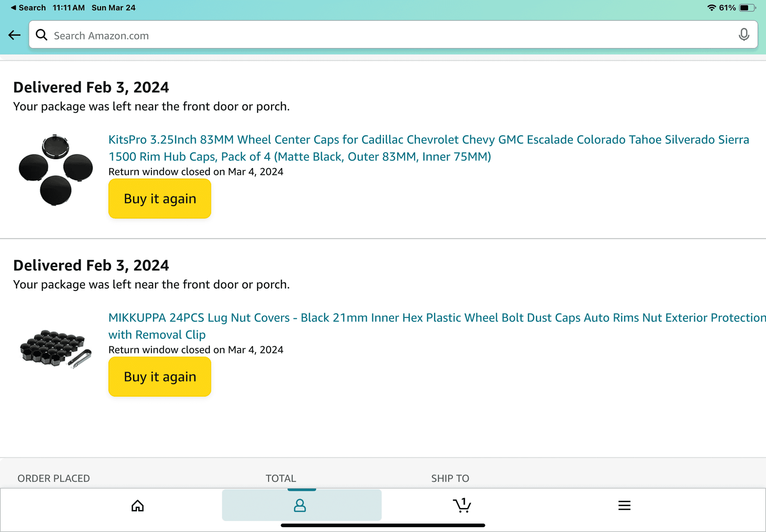Tap the return window text under KitsPro

(x=196, y=171)
